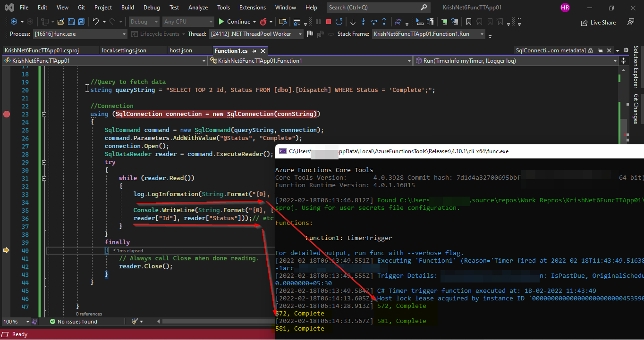The image size is (644, 340).
Task: Stop debugging with the red square icon
Action: pos(329,22)
